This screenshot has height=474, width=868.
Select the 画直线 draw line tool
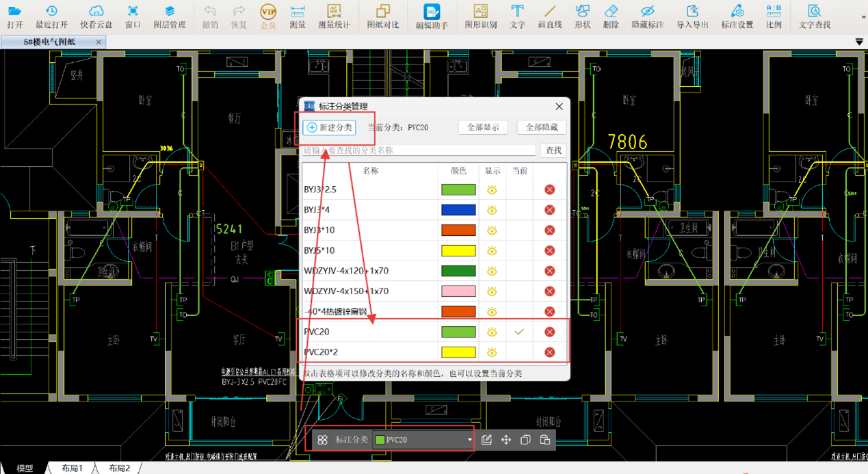tap(549, 16)
